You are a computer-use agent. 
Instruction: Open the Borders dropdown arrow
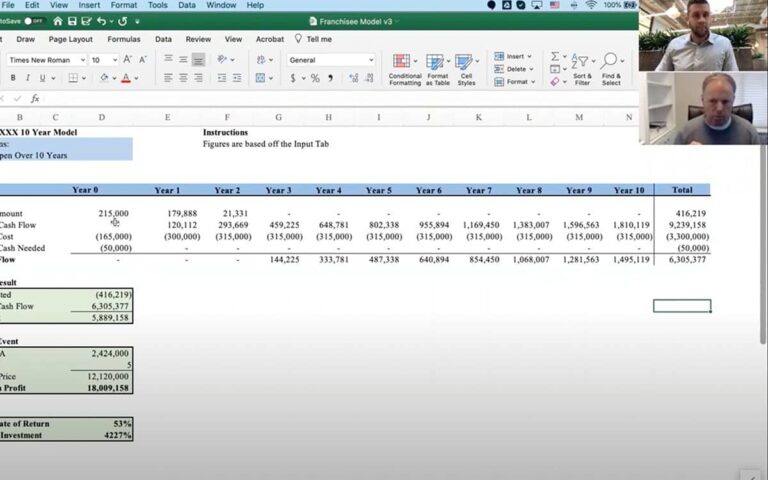pyautogui.click(x=84, y=78)
